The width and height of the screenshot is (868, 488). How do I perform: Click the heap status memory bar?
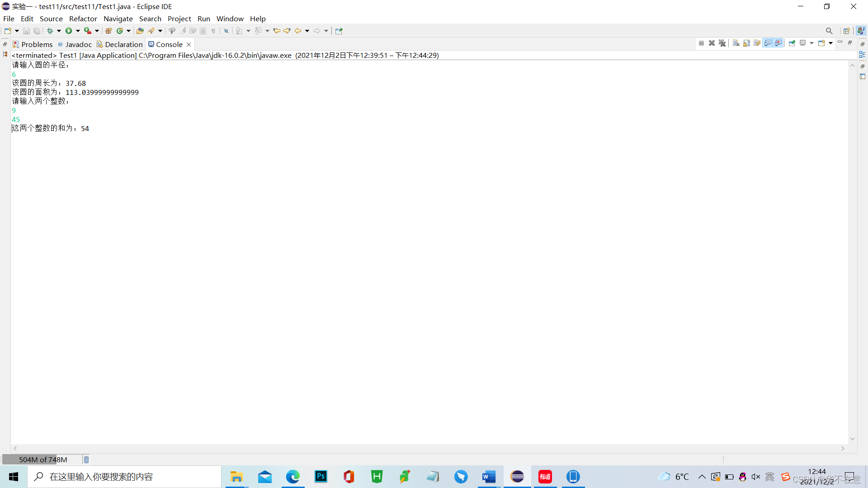(x=42, y=460)
